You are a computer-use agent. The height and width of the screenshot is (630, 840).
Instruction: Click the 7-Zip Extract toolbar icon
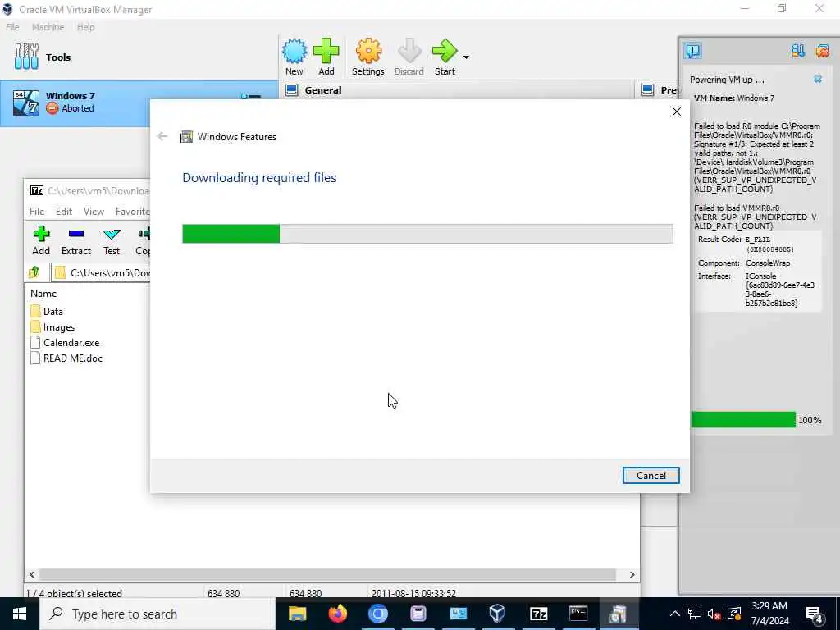(x=76, y=240)
